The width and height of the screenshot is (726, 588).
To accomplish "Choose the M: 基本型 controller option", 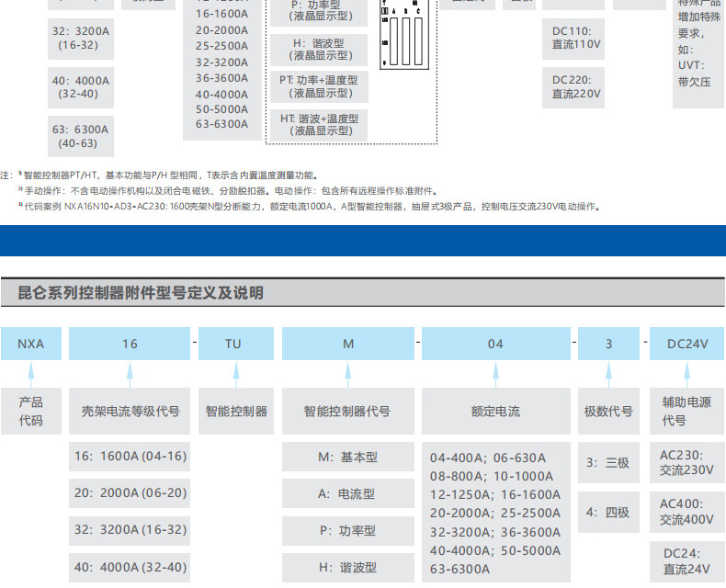I will pos(347,457).
